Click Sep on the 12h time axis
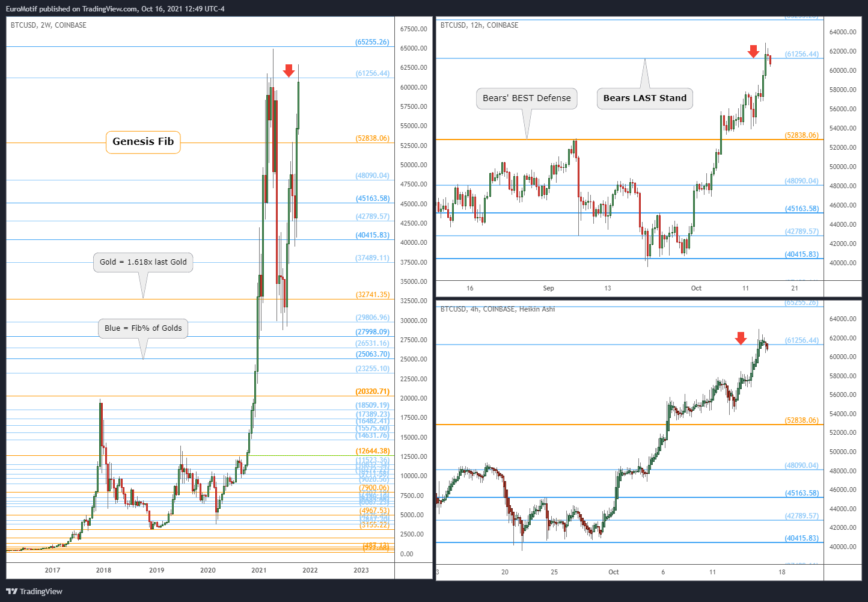The image size is (868, 602). [548, 288]
